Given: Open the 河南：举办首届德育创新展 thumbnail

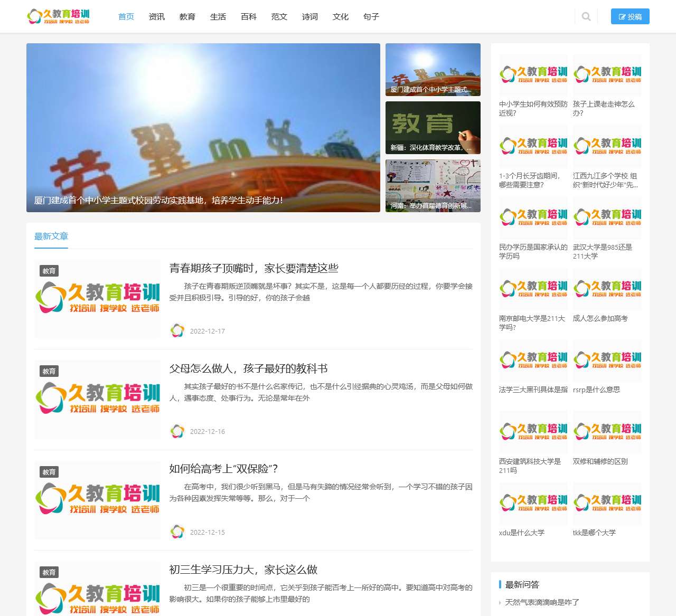Looking at the screenshot, I should pyautogui.click(x=433, y=186).
